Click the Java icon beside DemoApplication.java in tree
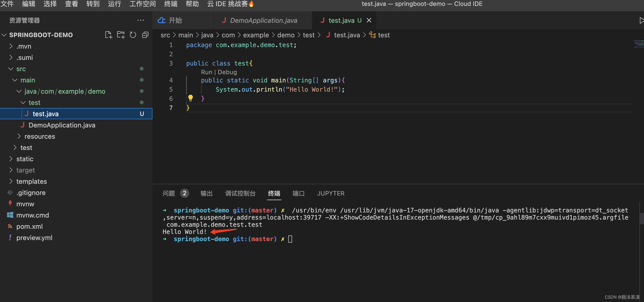This screenshot has height=302, width=644. (22, 125)
